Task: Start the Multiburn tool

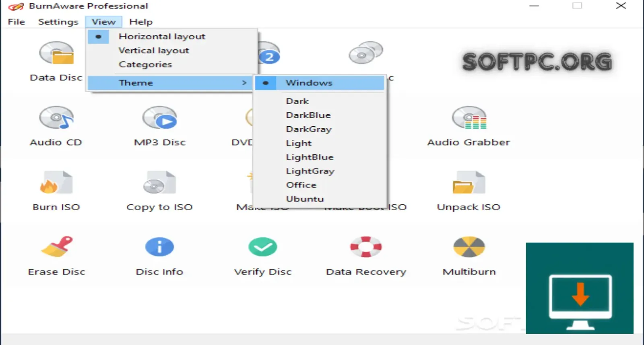Action: pos(469,256)
